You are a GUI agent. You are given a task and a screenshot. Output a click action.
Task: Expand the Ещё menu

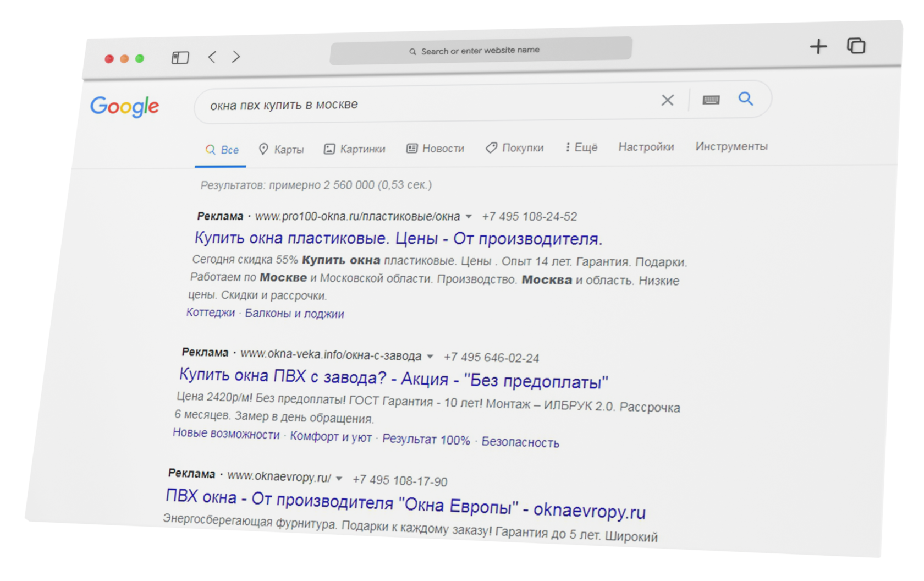coord(581,147)
